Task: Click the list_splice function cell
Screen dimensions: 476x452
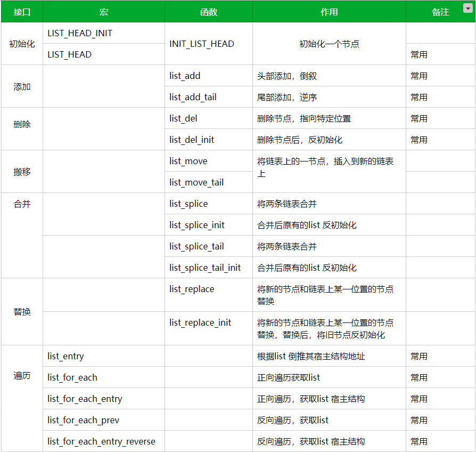Action: coord(209,204)
